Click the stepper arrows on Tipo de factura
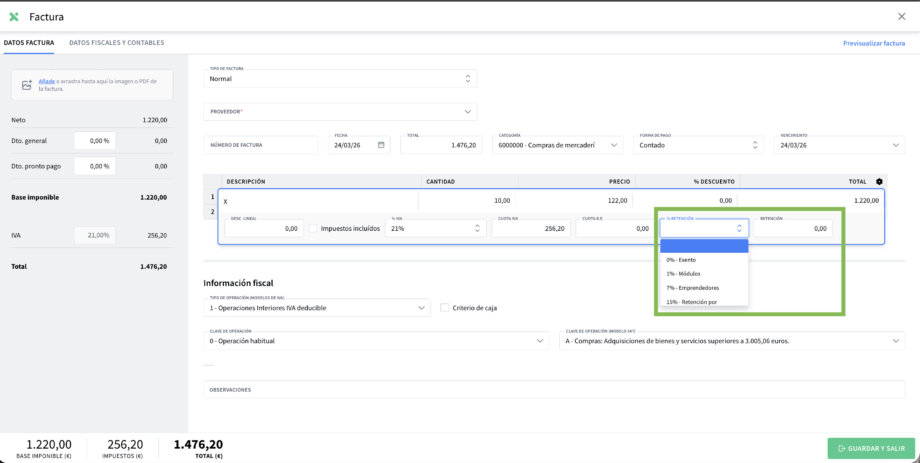The width and height of the screenshot is (920, 463). [x=468, y=78]
